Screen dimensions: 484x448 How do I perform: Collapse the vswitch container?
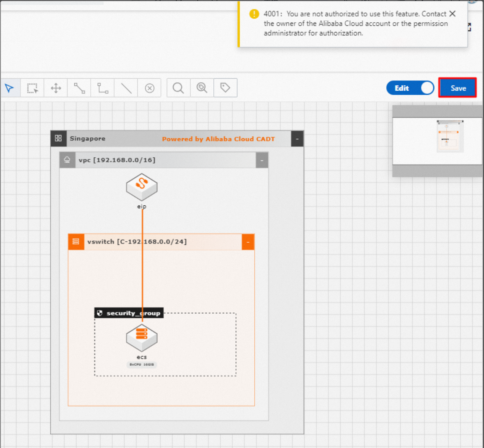248,242
